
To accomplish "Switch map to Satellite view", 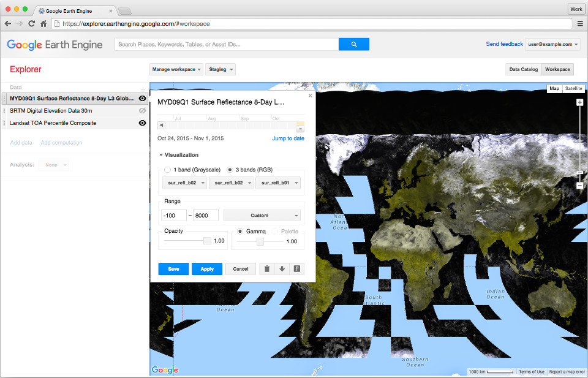I will 573,89.
